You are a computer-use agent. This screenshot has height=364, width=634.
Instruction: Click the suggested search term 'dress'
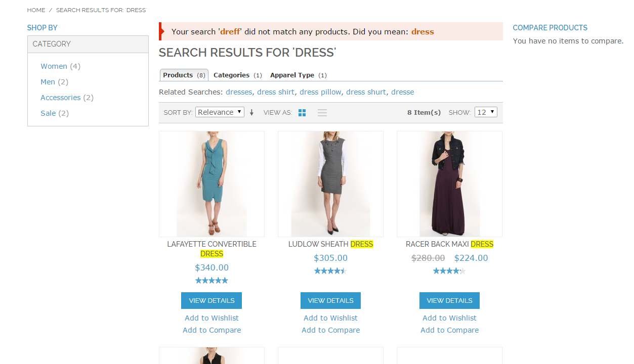[422, 31]
